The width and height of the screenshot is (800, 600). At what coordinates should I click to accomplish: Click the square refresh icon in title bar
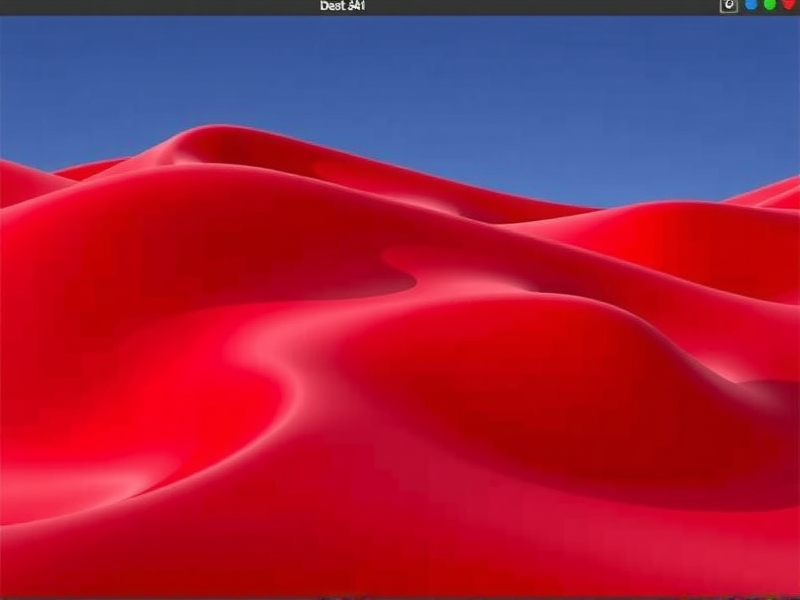[729, 5]
